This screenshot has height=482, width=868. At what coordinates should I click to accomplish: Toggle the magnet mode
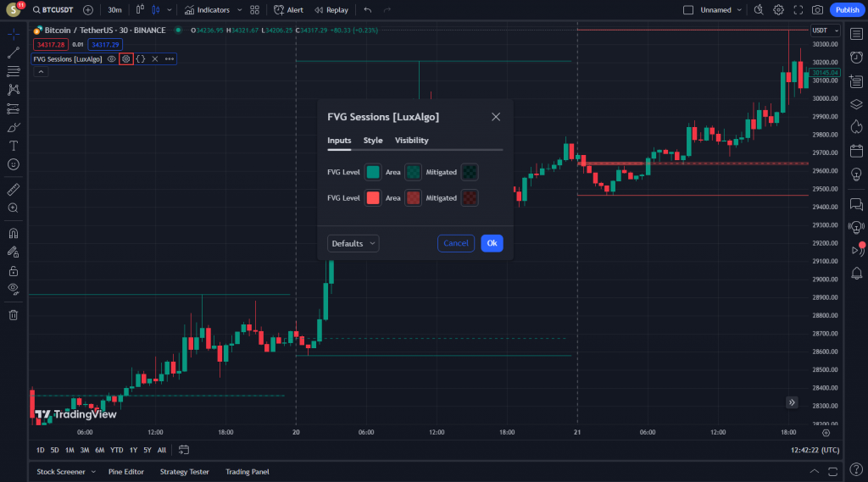point(14,233)
